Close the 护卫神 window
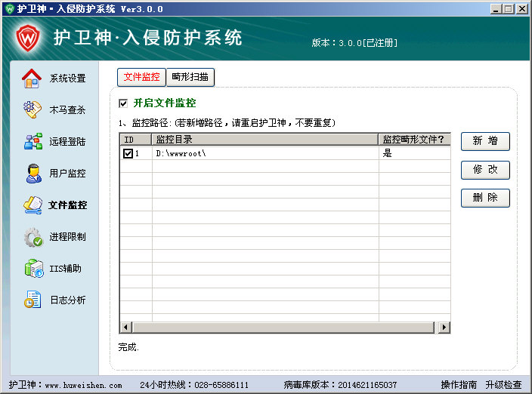The image size is (532, 394). 522,9
